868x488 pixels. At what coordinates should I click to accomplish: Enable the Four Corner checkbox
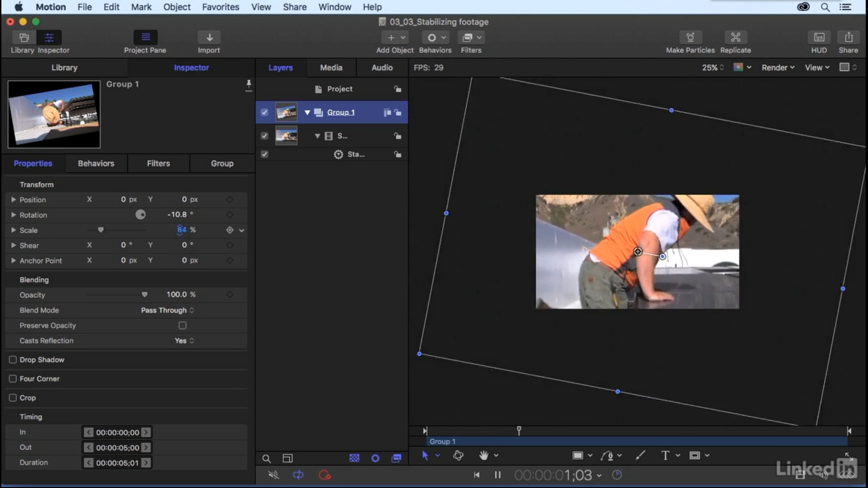point(13,379)
